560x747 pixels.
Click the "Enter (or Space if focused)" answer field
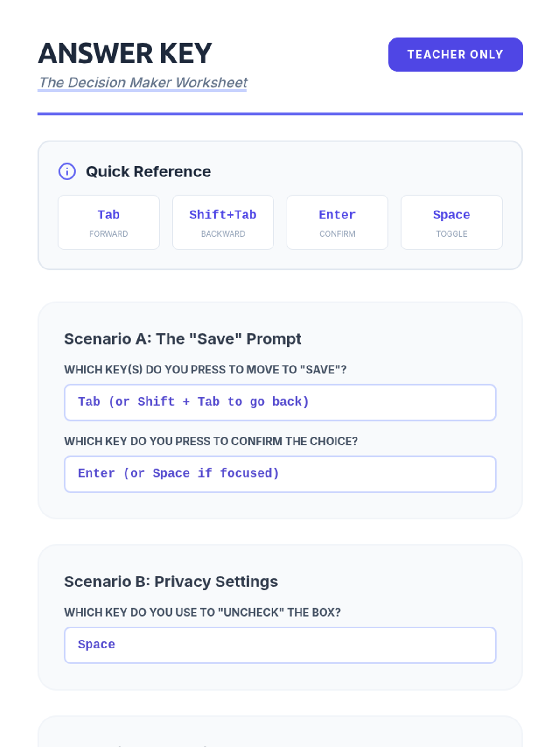tap(280, 473)
